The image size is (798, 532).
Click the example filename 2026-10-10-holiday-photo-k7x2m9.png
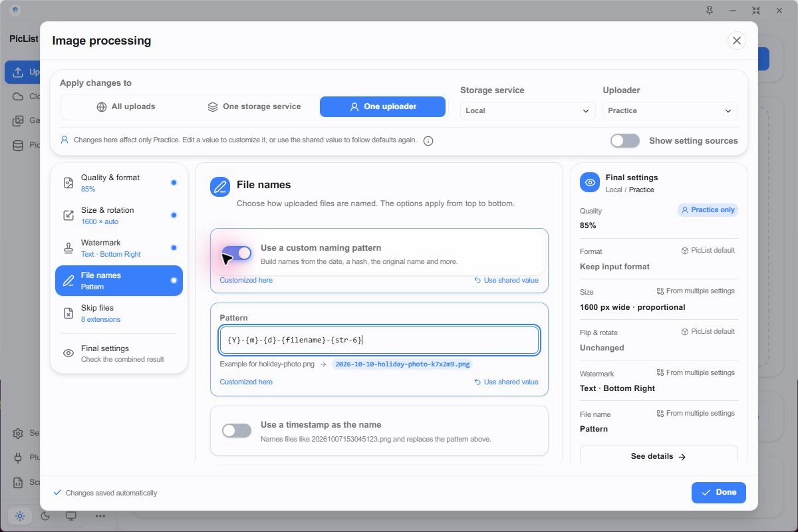tap(402, 364)
